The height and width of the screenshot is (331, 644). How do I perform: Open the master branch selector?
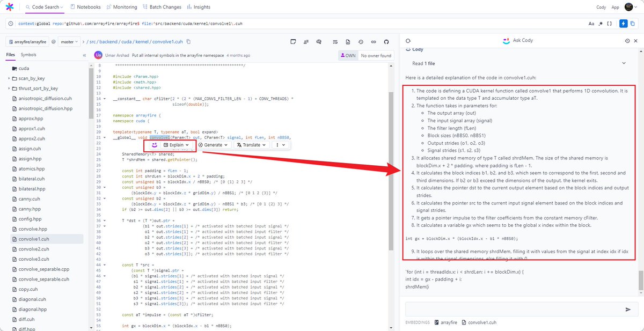pyautogui.click(x=69, y=41)
